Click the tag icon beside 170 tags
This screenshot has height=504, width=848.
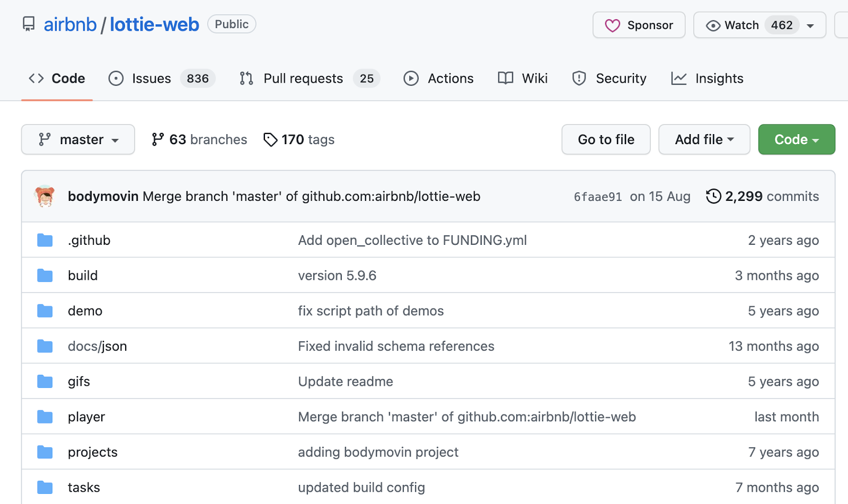(270, 139)
